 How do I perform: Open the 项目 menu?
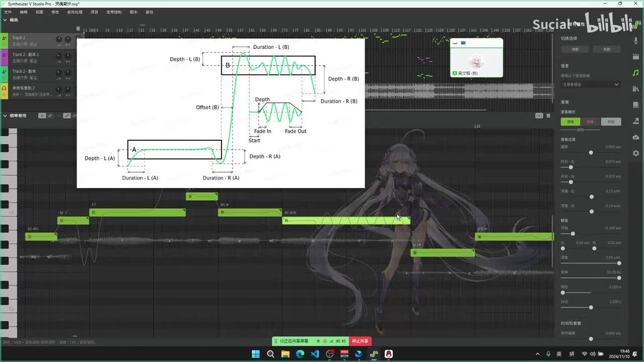[94, 12]
